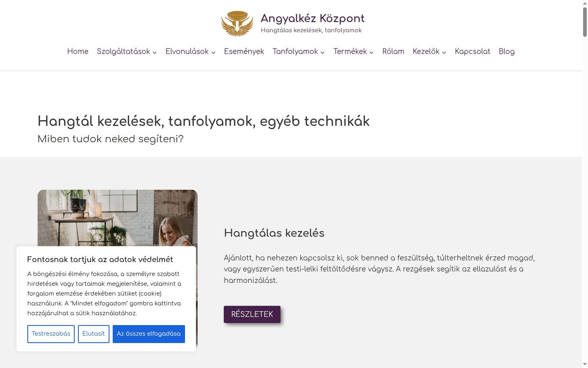Click the scrollbar down arrow

(x=585, y=364)
